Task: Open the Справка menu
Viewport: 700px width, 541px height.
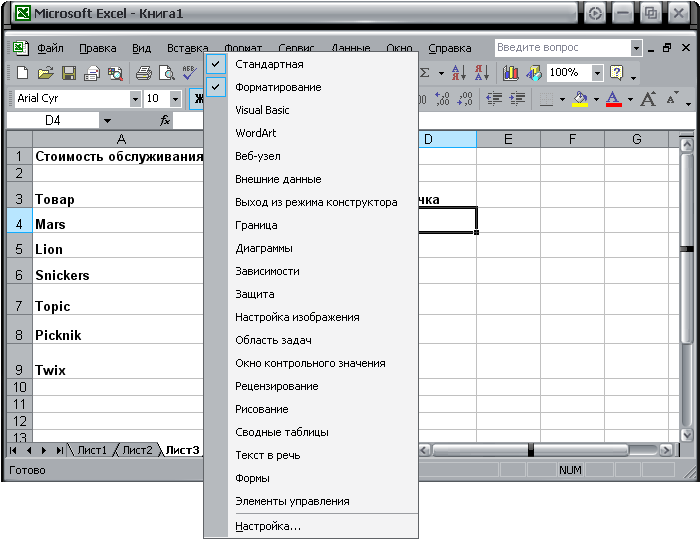Action: 450,48
